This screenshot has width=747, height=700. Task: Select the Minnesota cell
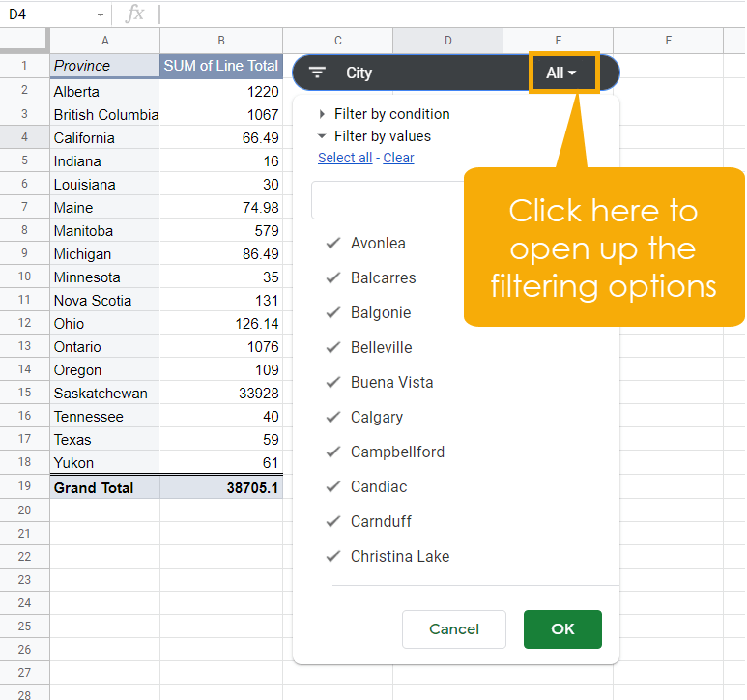104,277
